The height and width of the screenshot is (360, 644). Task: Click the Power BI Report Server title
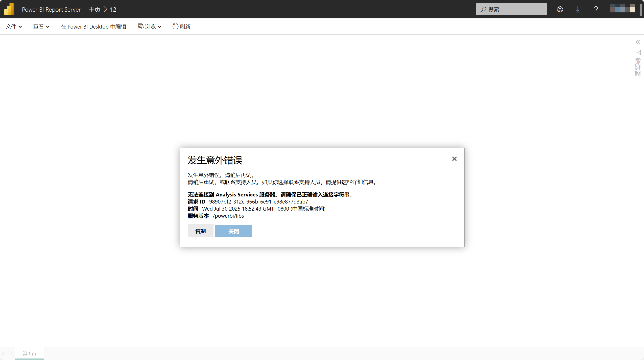[x=51, y=9]
